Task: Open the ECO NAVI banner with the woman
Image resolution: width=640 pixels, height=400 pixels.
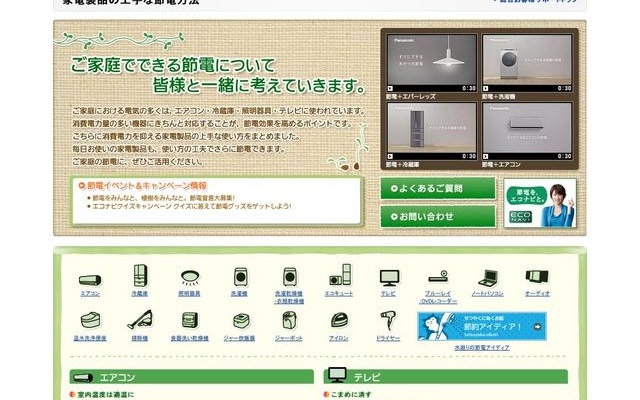Action: [540, 203]
